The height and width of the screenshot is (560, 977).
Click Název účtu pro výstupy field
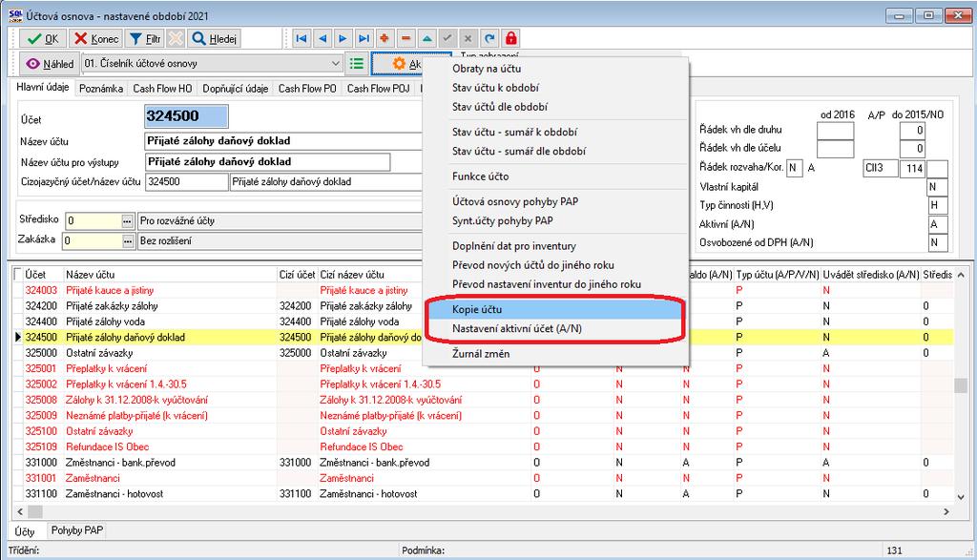pos(267,162)
